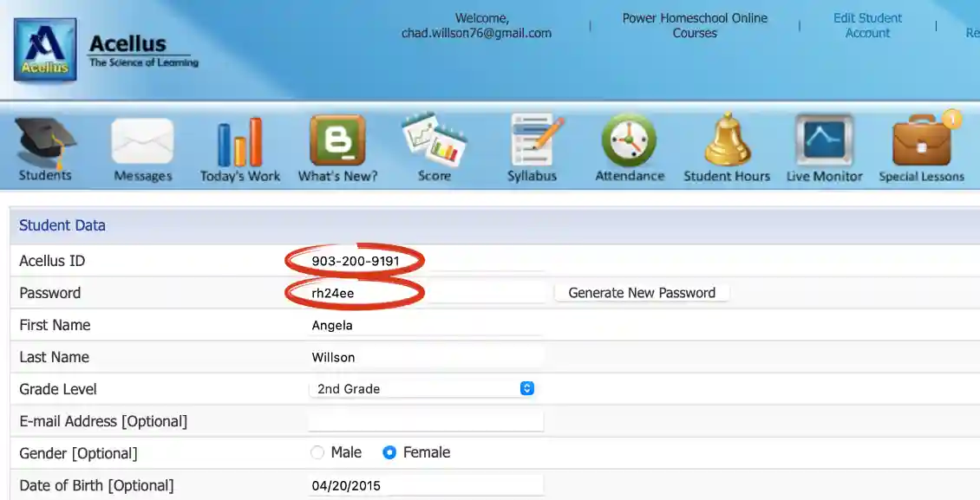Click the welcome email chad.willson76@gmail.com

(476, 33)
